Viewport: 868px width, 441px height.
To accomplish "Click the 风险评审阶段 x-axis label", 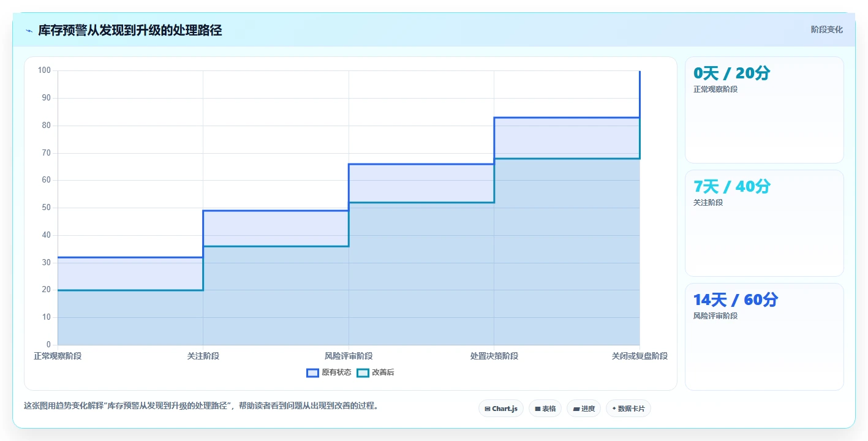I will (349, 356).
